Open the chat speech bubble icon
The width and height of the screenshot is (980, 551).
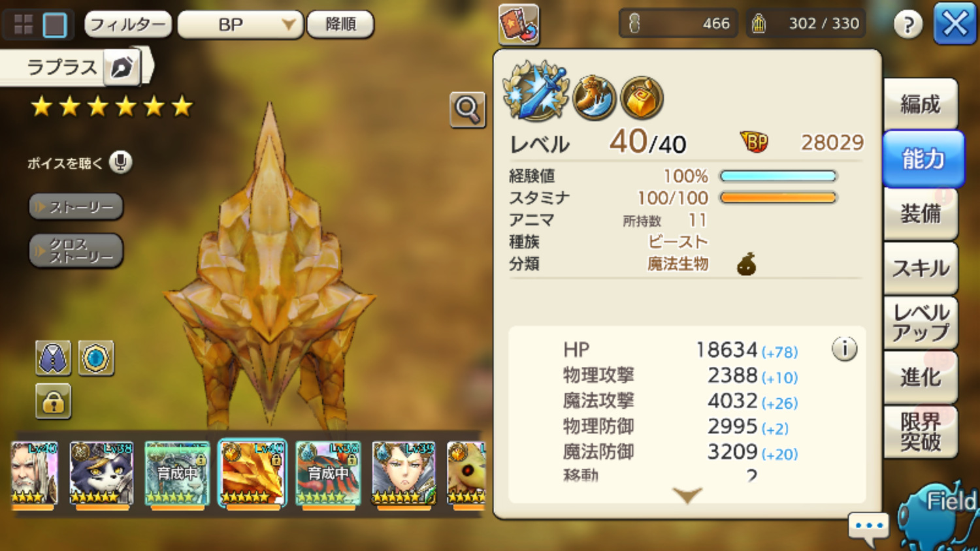click(869, 527)
